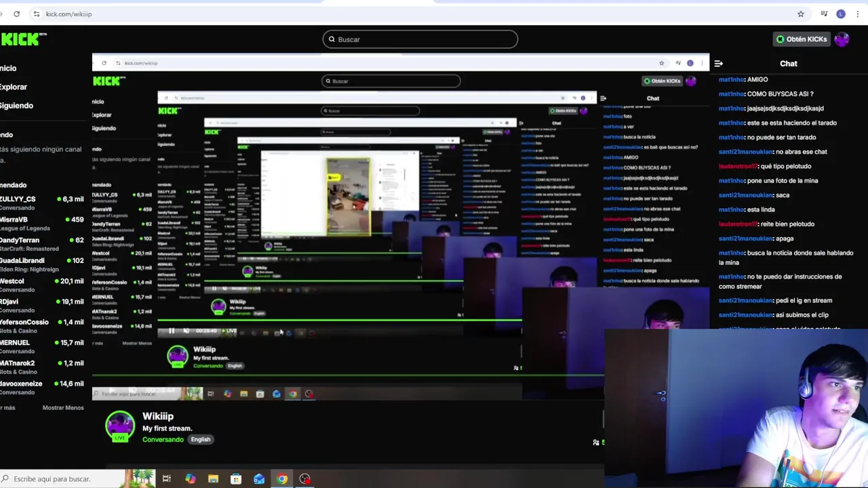Viewport: 868px width, 488px height.
Task: Launch Copilot from the taskbar
Action: pyautogui.click(x=191, y=479)
